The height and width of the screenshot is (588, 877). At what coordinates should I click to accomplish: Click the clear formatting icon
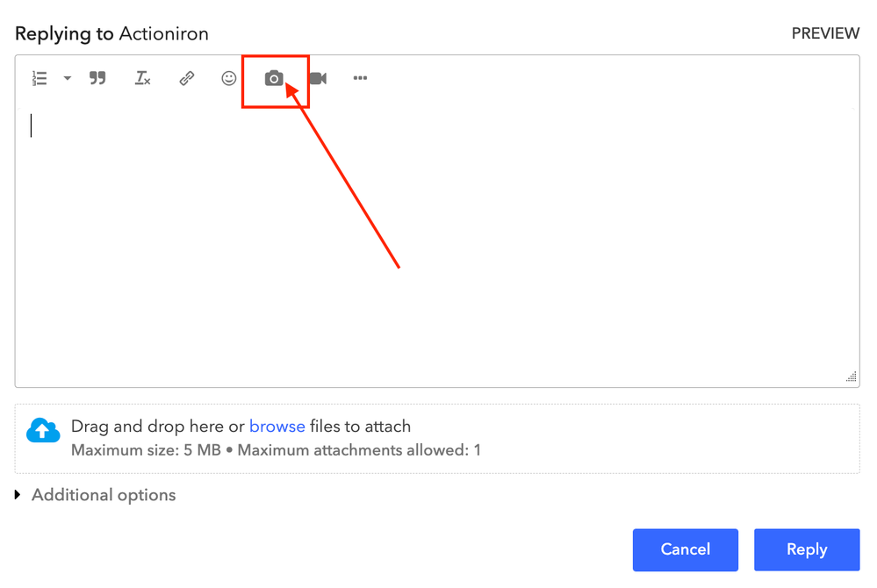[142, 79]
